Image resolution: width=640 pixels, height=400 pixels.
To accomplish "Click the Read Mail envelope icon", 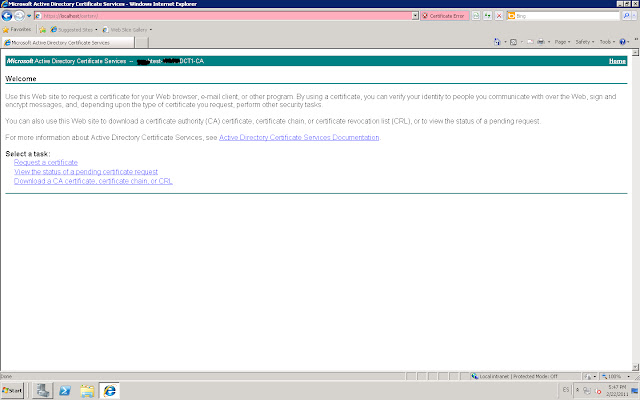I will [x=530, y=42].
